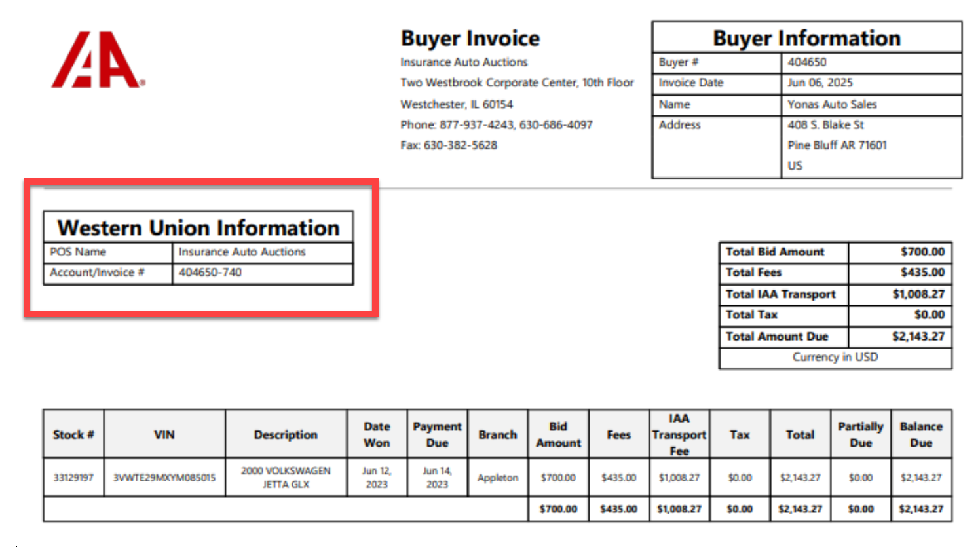The width and height of the screenshot is (980, 547).
Task: Select the Buyer Invoice title
Action: pyautogui.click(x=470, y=38)
